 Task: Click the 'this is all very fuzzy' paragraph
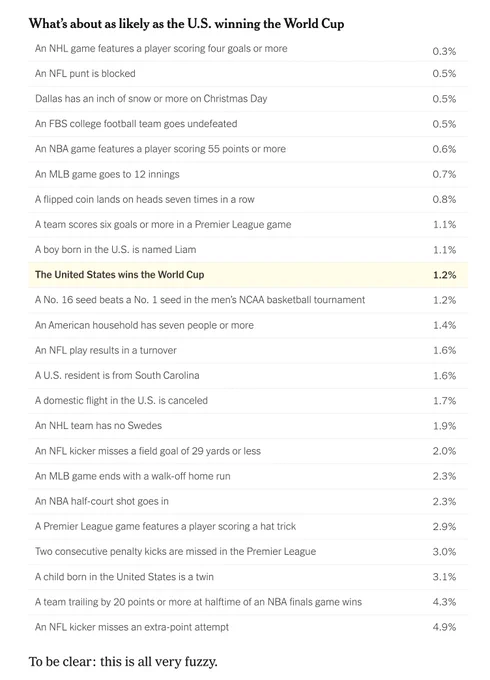coord(123,662)
